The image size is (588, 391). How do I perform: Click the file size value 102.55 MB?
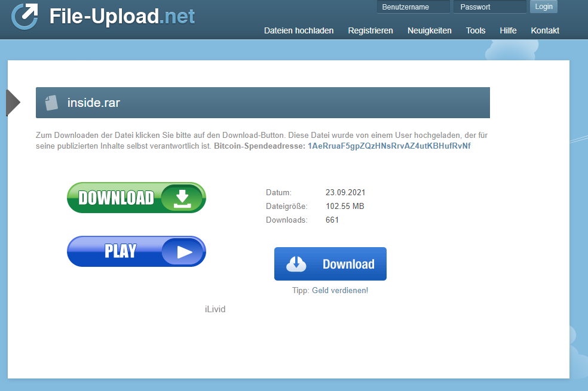pos(345,206)
